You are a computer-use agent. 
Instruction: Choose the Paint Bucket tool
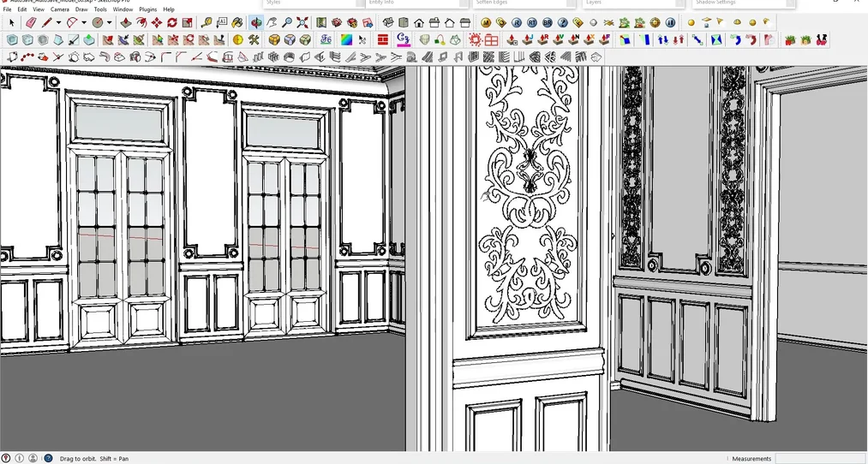pyautogui.click(x=237, y=22)
